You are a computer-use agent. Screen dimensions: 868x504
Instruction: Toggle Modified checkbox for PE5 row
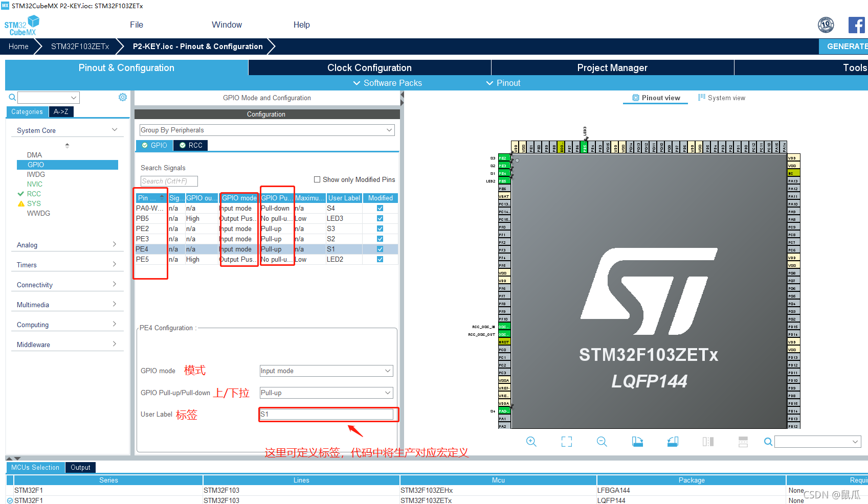click(380, 259)
